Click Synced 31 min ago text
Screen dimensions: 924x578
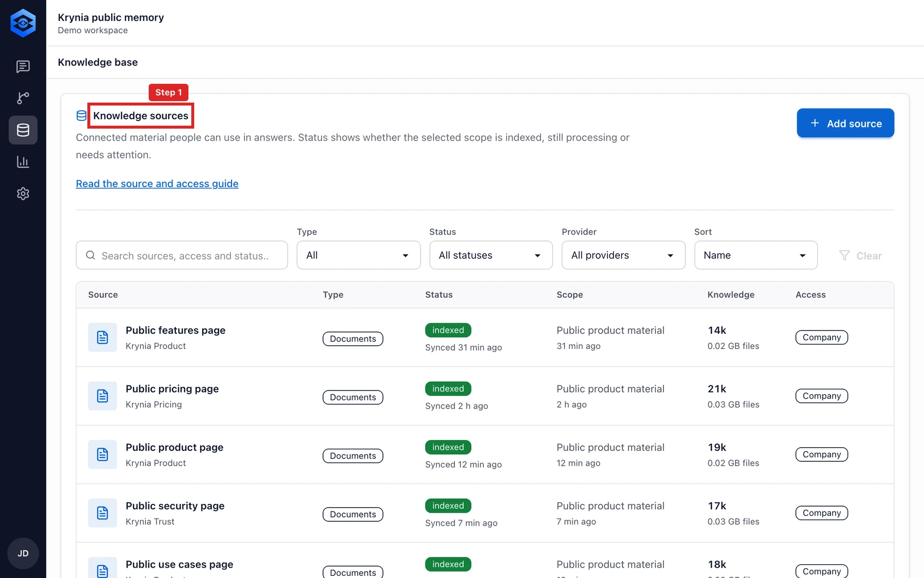tap(464, 347)
